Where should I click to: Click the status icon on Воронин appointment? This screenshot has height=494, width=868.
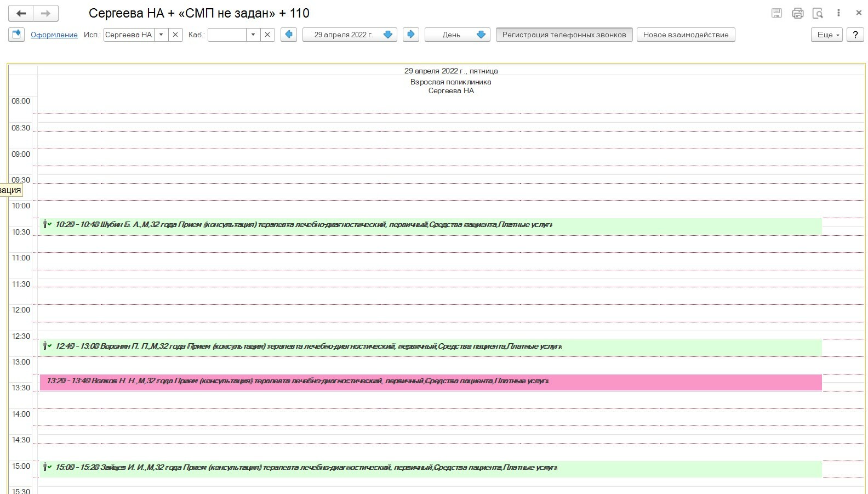[x=48, y=346]
